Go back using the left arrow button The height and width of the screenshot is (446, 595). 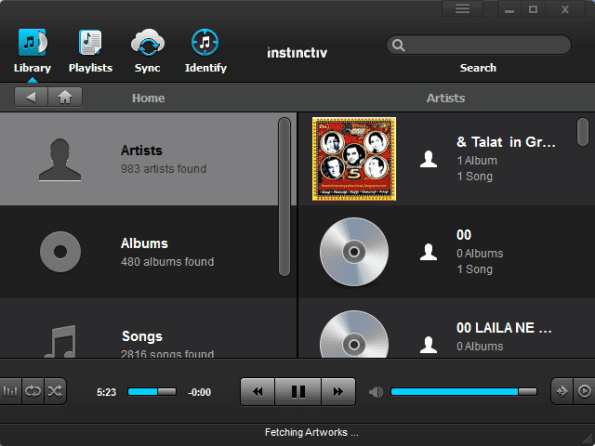(x=31, y=97)
